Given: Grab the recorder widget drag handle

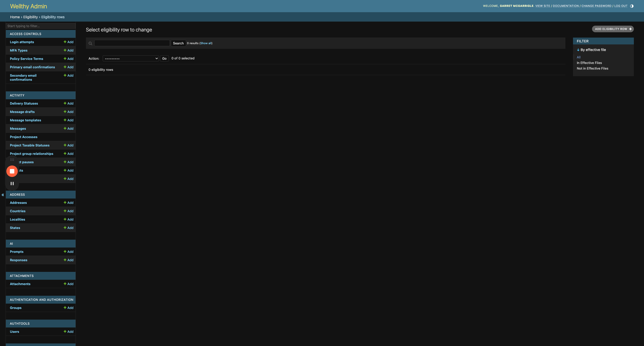Looking at the screenshot, I should point(12,160).
